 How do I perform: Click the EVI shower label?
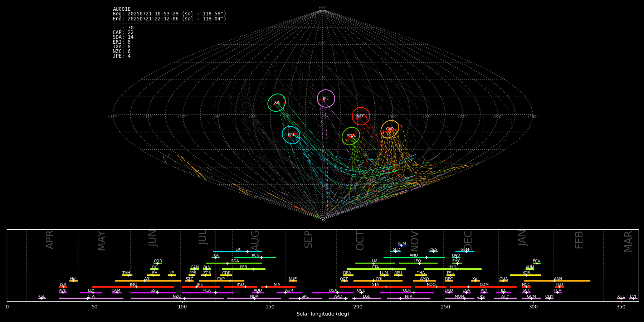tap(633, 296)
